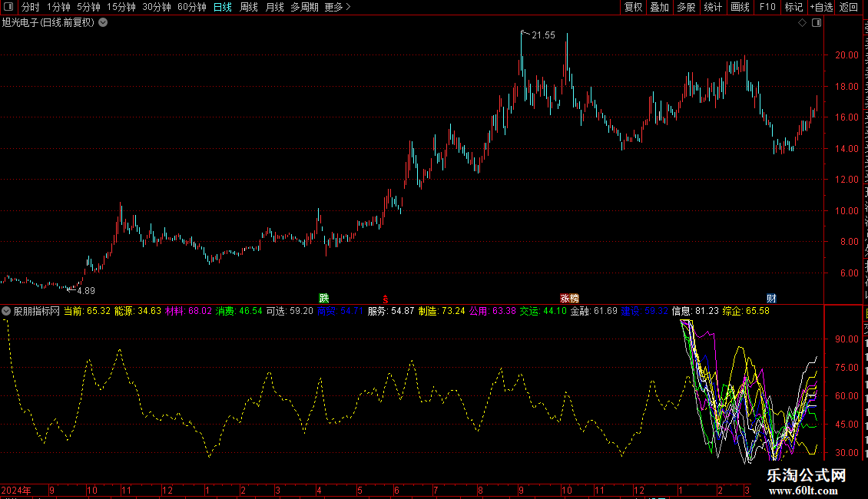Open the 旭光电子 chart settings dropdown arrow
Image resolution: width=868 pixels, height=499 pixels.
point(103,23)
